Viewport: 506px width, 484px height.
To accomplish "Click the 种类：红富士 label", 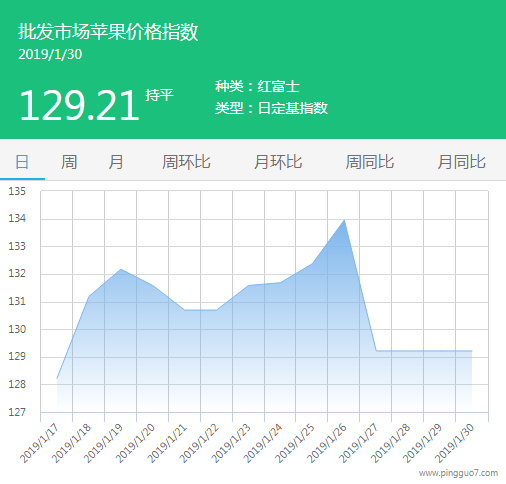I will (x=257, y=87).
